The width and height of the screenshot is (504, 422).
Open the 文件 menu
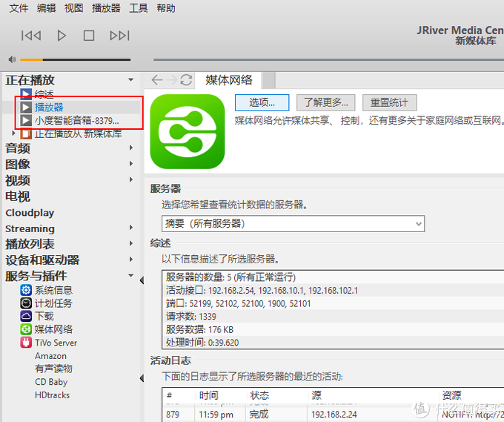(19, 8)
